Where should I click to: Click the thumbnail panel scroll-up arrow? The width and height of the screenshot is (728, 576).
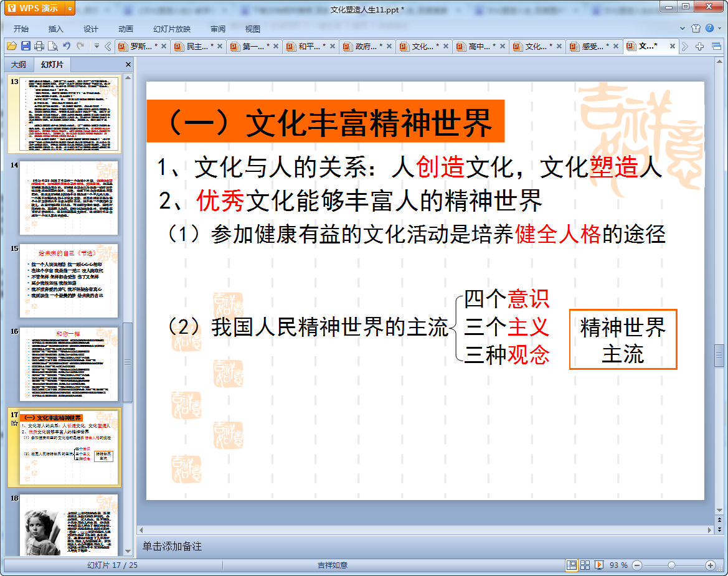[x=128, y=78]
